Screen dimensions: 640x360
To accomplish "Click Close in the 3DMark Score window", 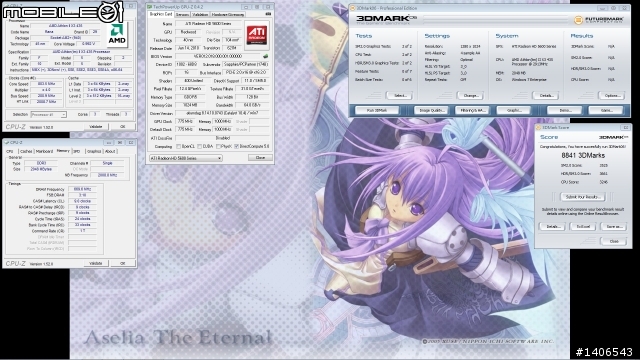I will (613, 241).
